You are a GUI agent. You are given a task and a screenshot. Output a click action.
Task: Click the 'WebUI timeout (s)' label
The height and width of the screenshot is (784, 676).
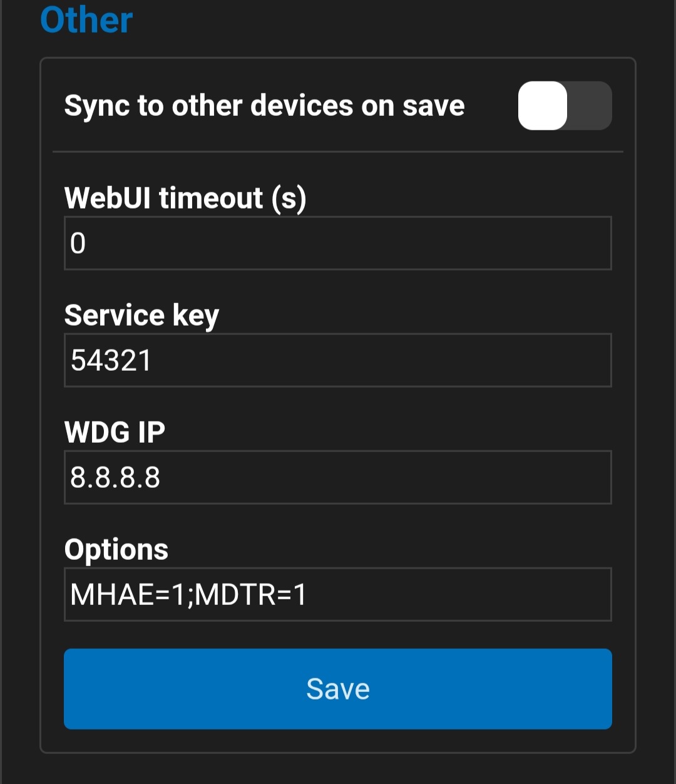[x=185, y=199]
